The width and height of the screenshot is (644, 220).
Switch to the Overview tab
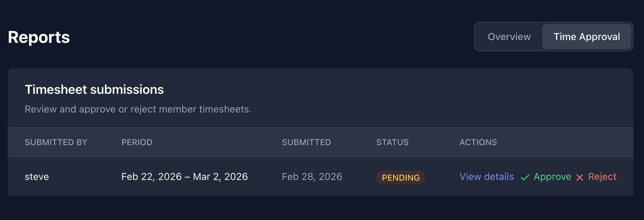[x=509, y=37]
